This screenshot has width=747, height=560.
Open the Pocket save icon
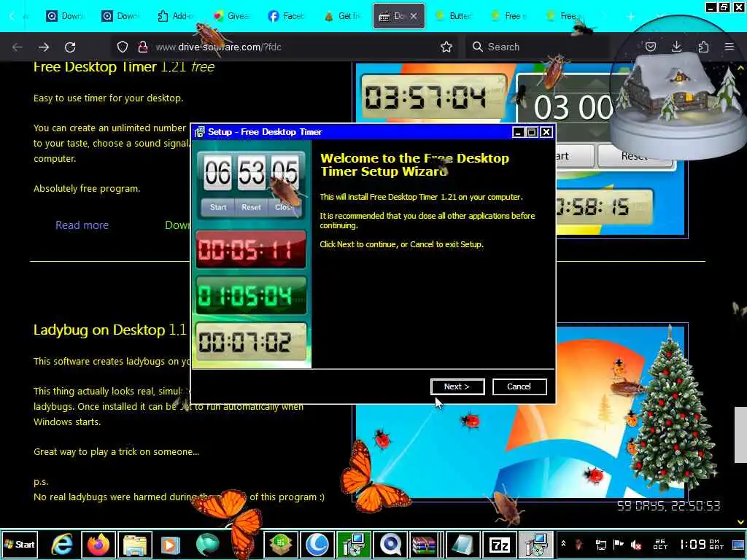pos(650,47)
